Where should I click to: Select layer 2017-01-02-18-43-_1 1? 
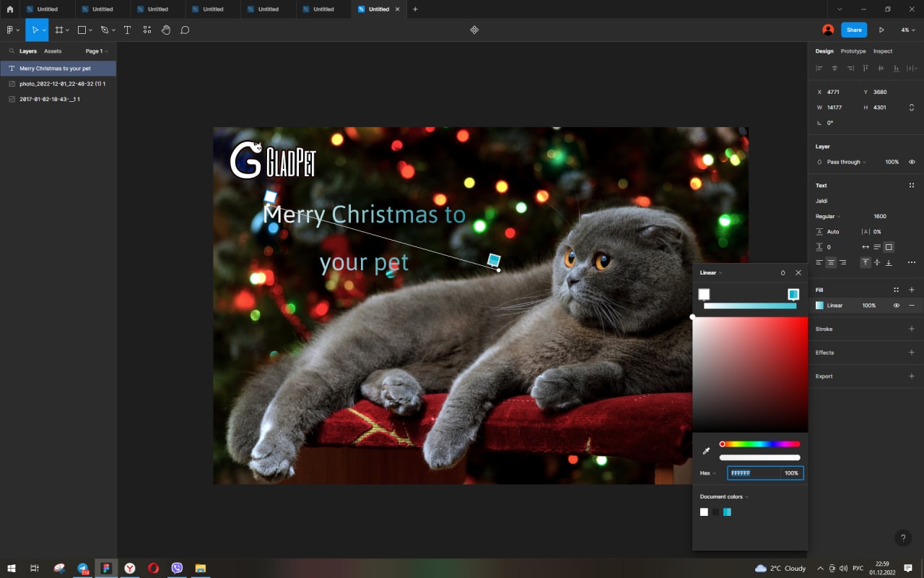49,99
